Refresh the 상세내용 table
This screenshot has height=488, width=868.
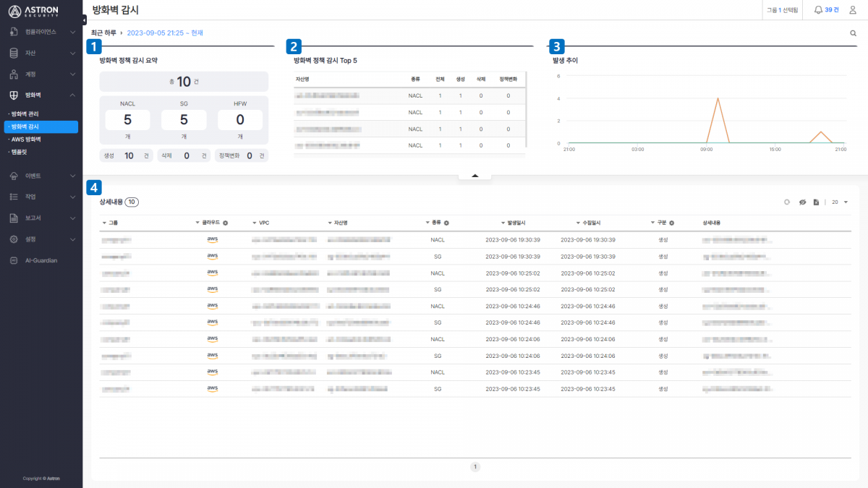(787, 202)
